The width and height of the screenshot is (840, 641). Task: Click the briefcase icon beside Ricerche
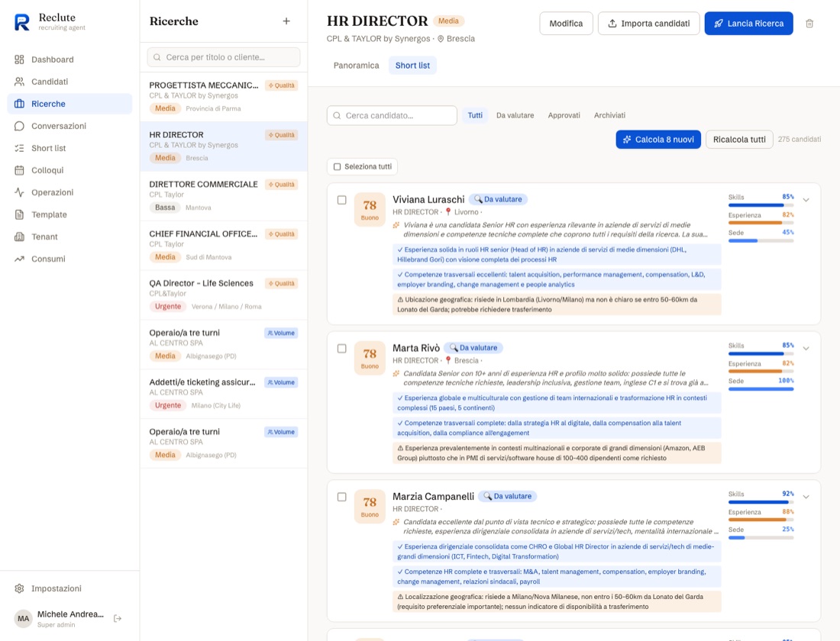pyautogui.click(x=19, y=104)
